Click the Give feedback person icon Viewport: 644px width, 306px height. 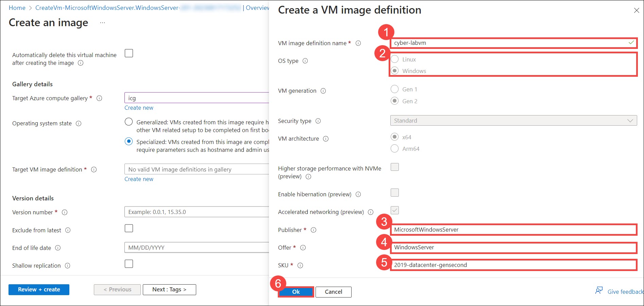click(599, 291)
